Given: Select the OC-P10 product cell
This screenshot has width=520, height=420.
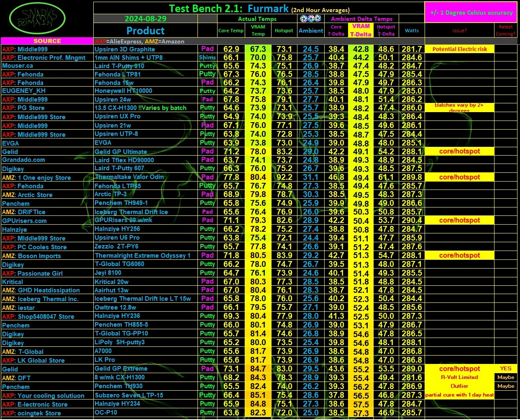Looking at the screenshot, I should pyautogui.click(x=146, y=412).
